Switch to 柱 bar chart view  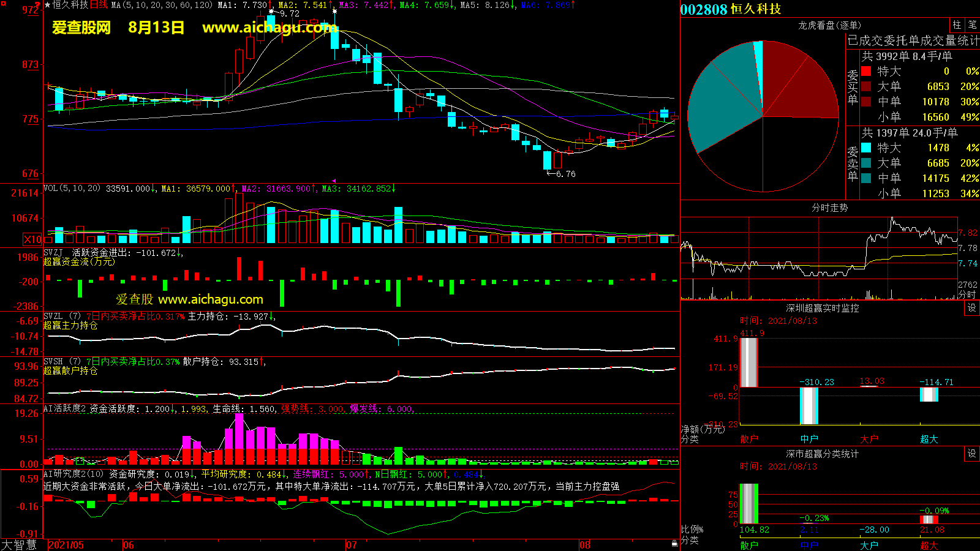(x=957, y=24)
